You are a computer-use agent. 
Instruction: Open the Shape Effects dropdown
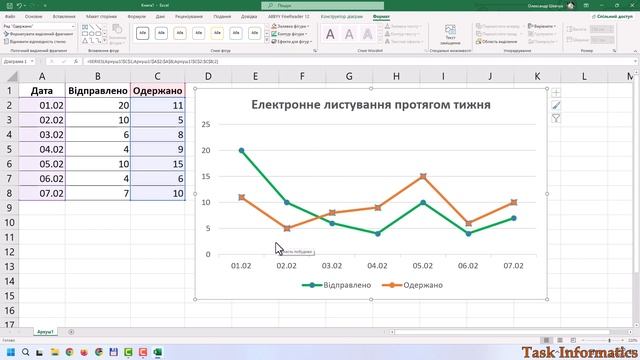pos(291,42)
